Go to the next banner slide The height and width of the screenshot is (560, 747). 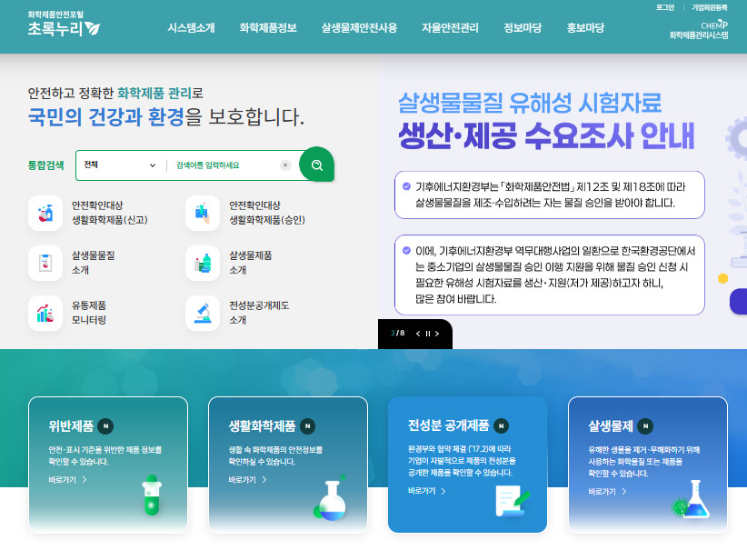(x=438, y=334)
